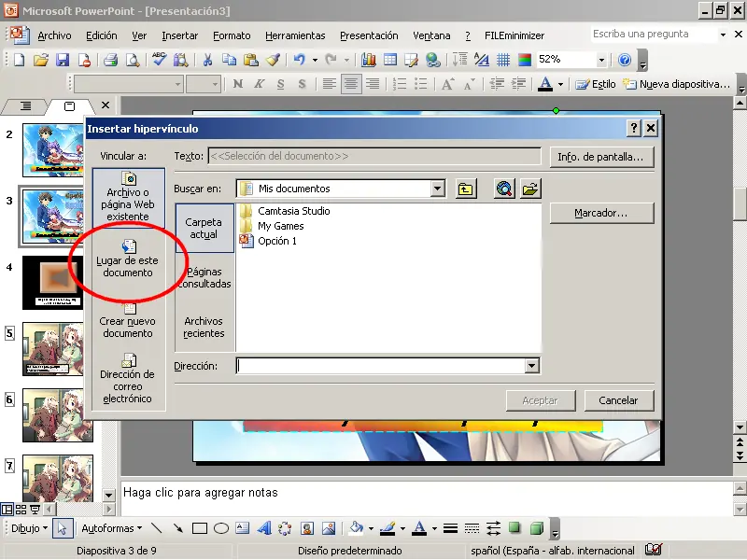Toggle Italic (K) formatting
This screenshot has width=747, height=560.
(x=260, y=84)
